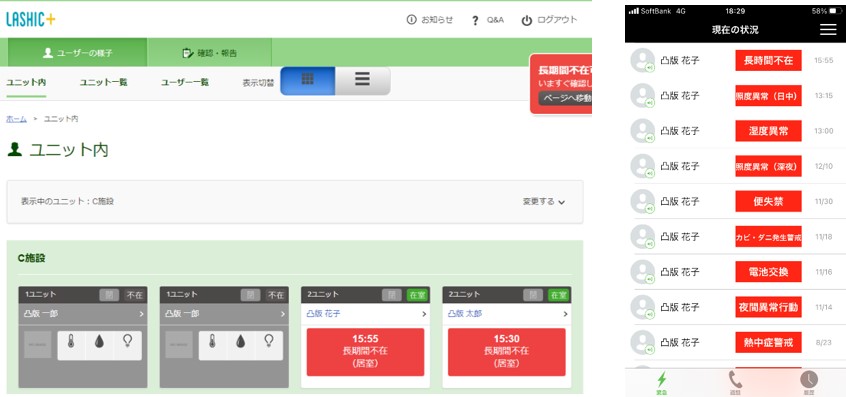Viewport: 846px width, 397px height.
Task: Open 凸版 花子 from the C施設 card
Action: pyautogui.click(x=324, y=313)
